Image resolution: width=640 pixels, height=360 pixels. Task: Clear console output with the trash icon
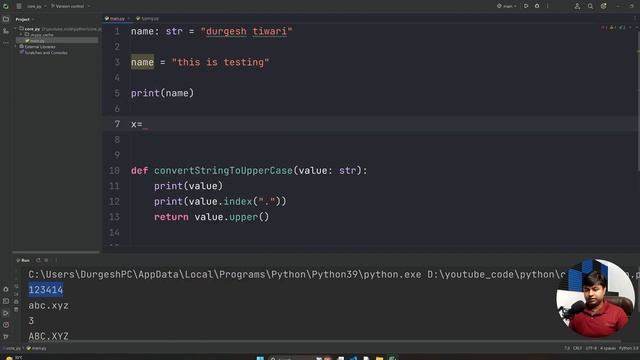(x=16, y=309)
